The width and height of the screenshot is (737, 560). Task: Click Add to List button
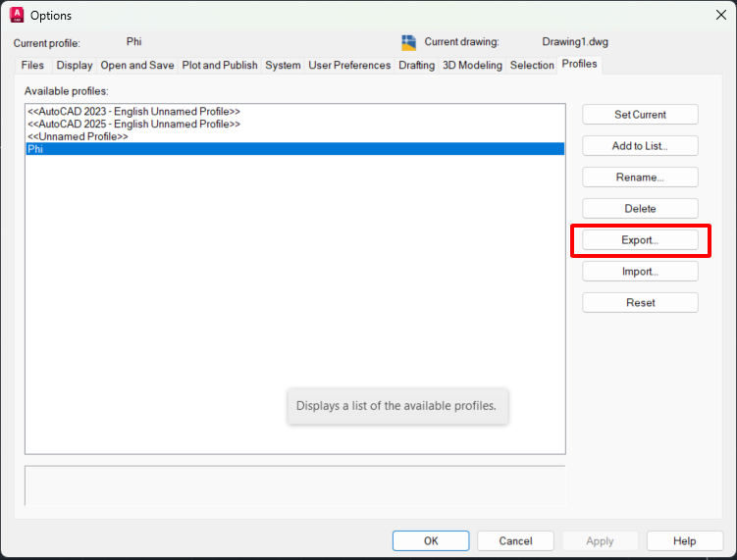tap(640, 146)
